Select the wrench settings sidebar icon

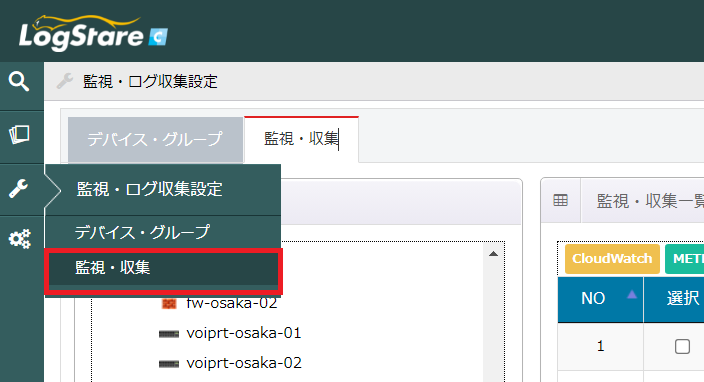18,189
